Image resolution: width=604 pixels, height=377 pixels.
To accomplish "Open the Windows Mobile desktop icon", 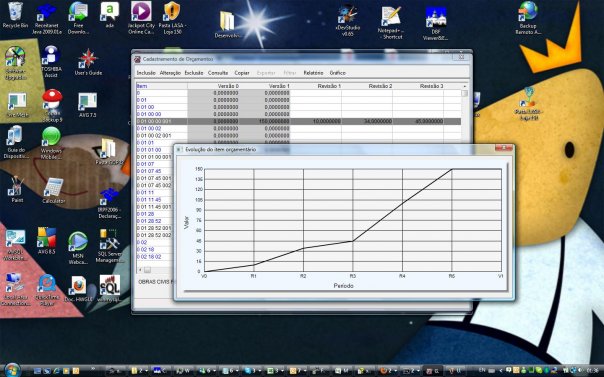I will [51, 143].
